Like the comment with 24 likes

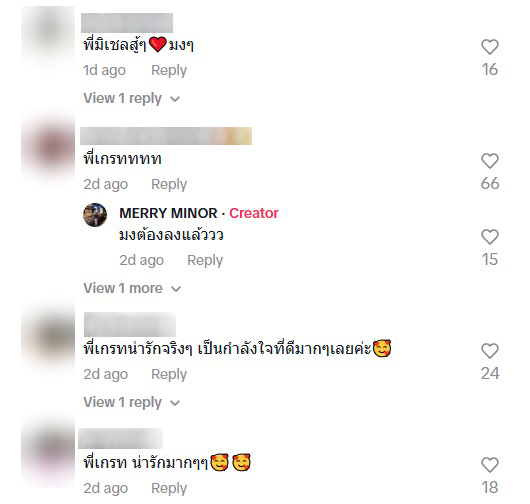coord(490,351)
